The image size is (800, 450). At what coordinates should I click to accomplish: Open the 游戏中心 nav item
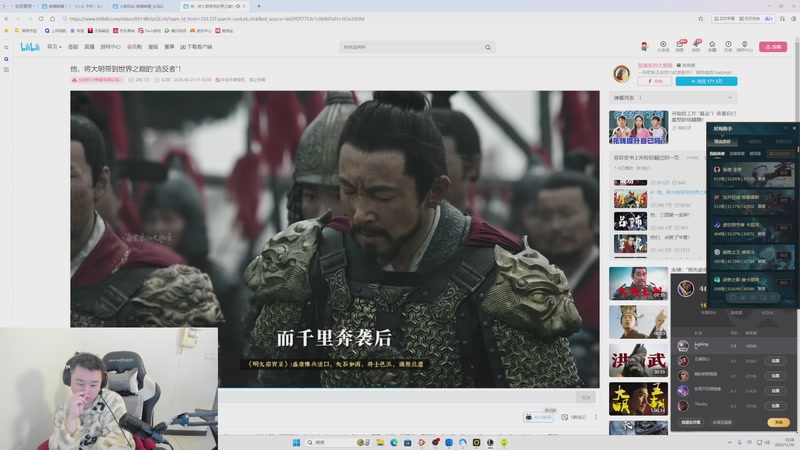pos(110,47)
